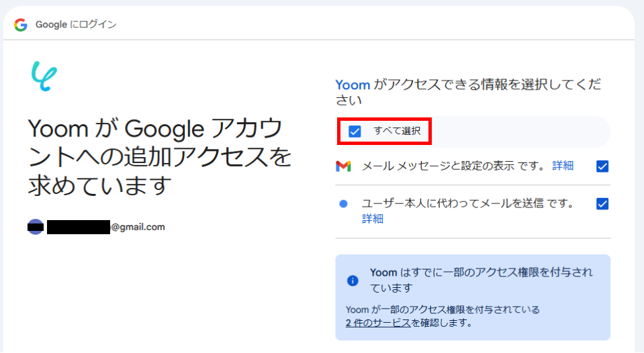Uncheck the メール メッセージと設定の表示 checkbox
This screenshot has height=353, width=644.
602,166
